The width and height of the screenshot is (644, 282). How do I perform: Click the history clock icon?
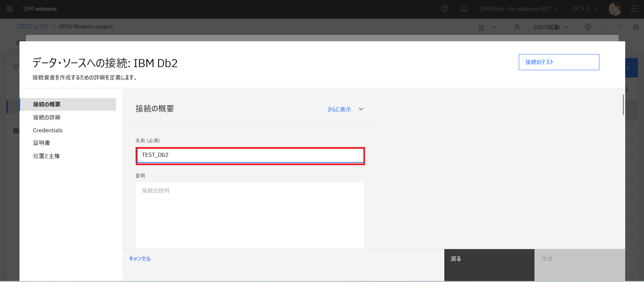(x=604, y=27)
